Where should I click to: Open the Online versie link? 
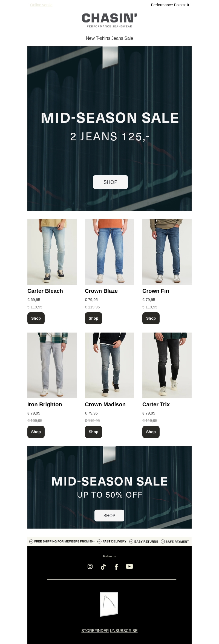(x=41, y=5)
